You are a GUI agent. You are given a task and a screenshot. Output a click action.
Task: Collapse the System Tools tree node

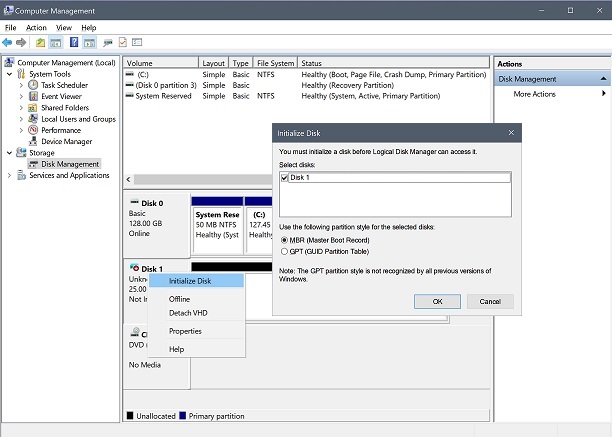click(x=11, y=74)
